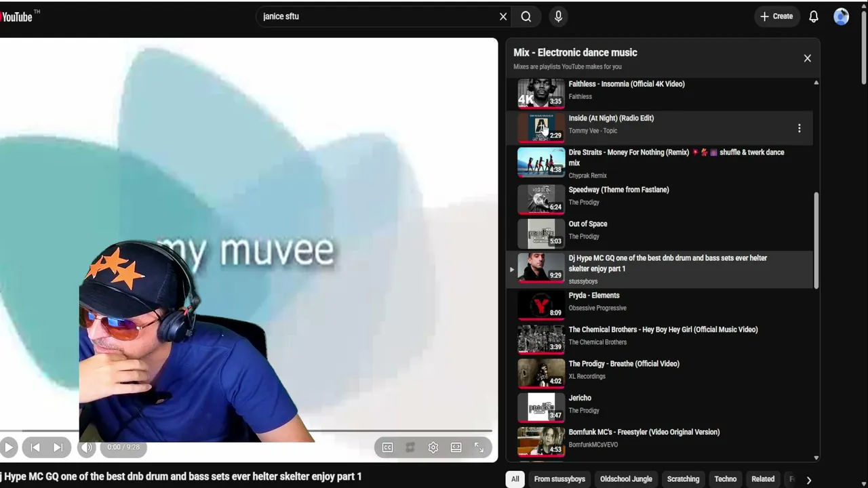The image size is (868, 488).
Task: Open Speedway (Theme from Fastlane) thumbnail
Action: tap(541, 199)
